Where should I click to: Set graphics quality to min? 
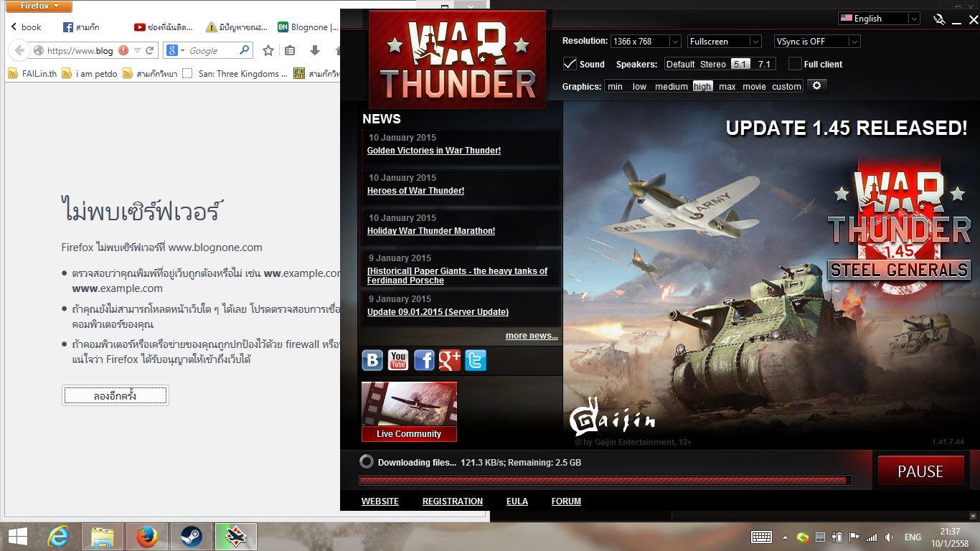[615, 86]
